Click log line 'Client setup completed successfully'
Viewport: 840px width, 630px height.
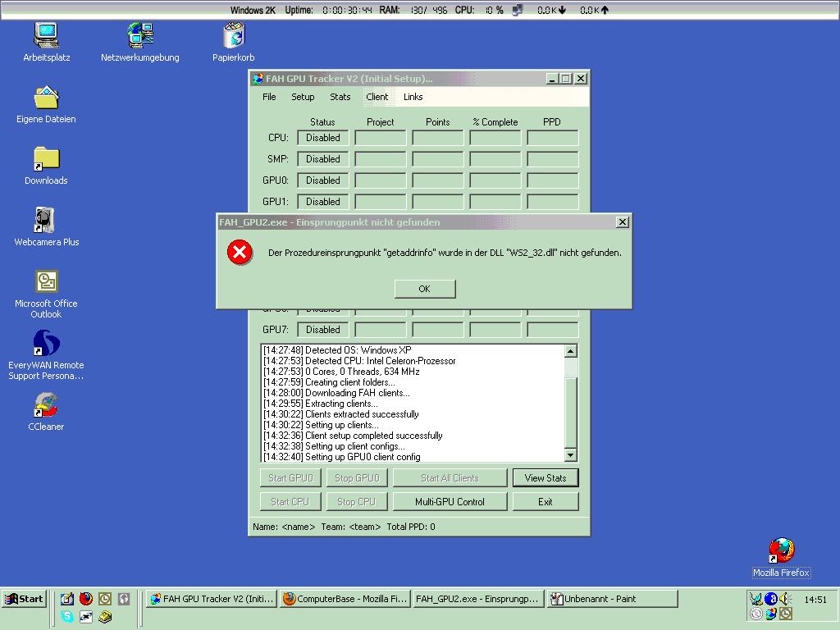click(353, 436)
